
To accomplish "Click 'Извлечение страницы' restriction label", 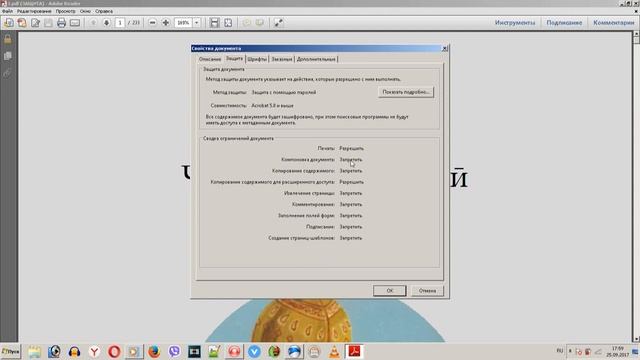I will (309, 193).
